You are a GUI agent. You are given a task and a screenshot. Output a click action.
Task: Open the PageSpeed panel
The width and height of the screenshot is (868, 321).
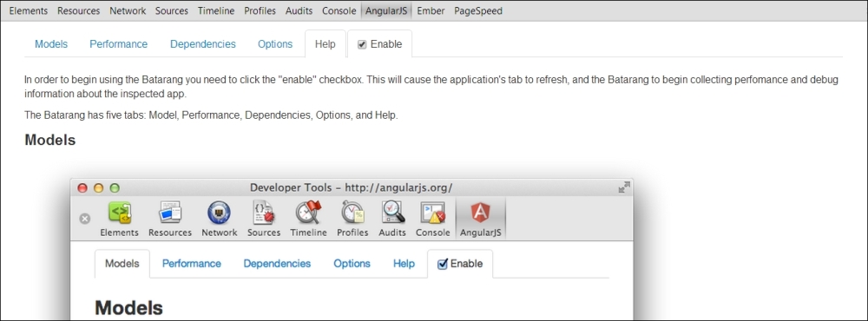[478, 10]
